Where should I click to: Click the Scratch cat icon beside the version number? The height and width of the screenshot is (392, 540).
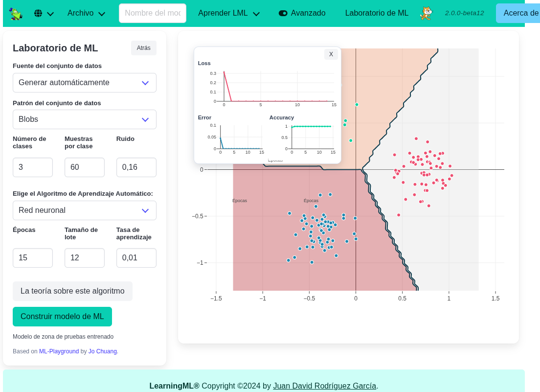point(425,13)
